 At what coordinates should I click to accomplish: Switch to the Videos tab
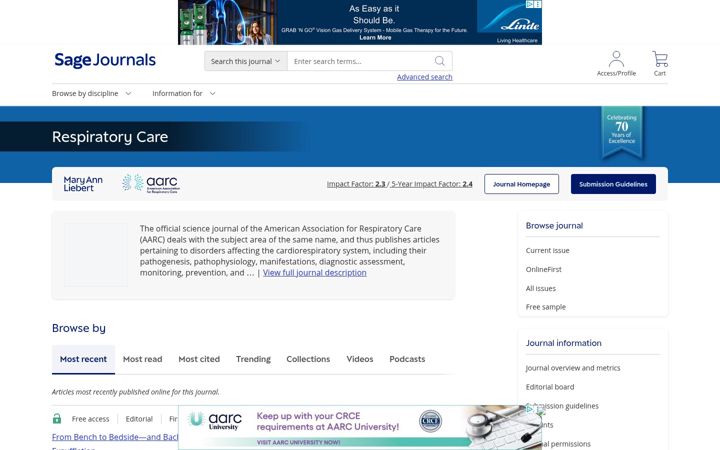click(x=360, y=359)
